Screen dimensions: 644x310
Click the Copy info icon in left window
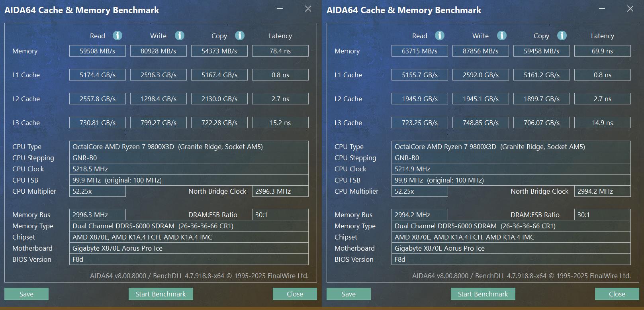coord(240,35)
